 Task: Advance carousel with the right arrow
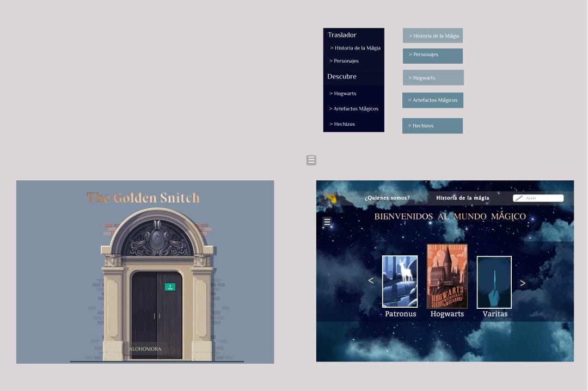point(522,283)
